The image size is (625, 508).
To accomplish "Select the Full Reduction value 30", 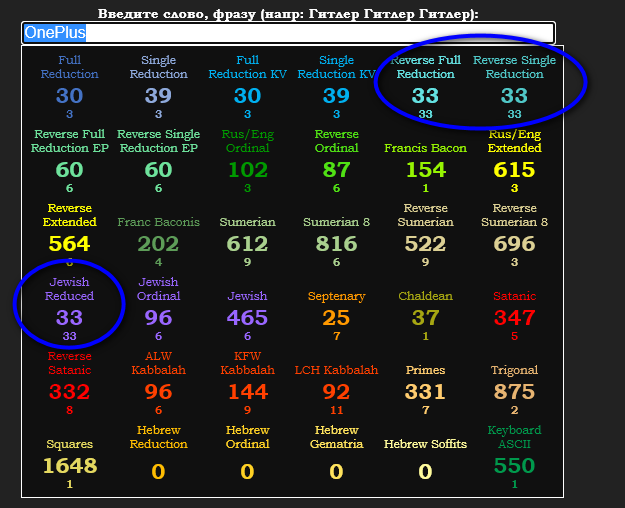I will coord(69,96).
